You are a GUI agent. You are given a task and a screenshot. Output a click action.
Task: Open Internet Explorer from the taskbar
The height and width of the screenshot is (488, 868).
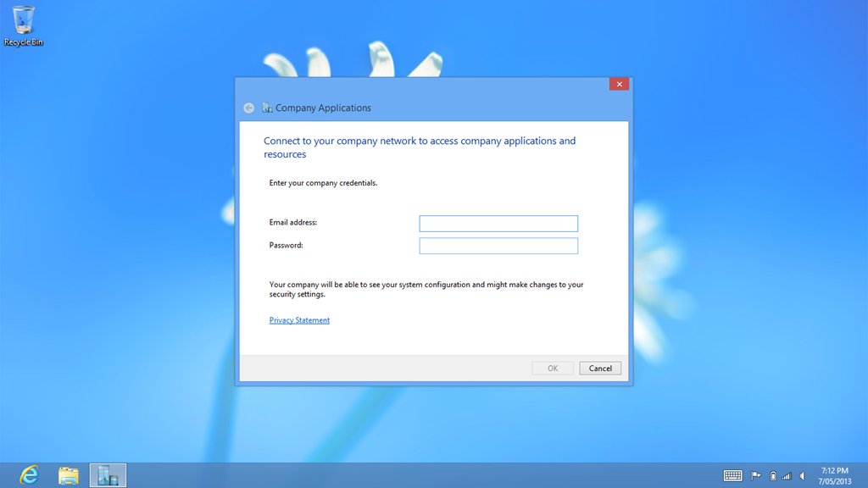point(30,475)
